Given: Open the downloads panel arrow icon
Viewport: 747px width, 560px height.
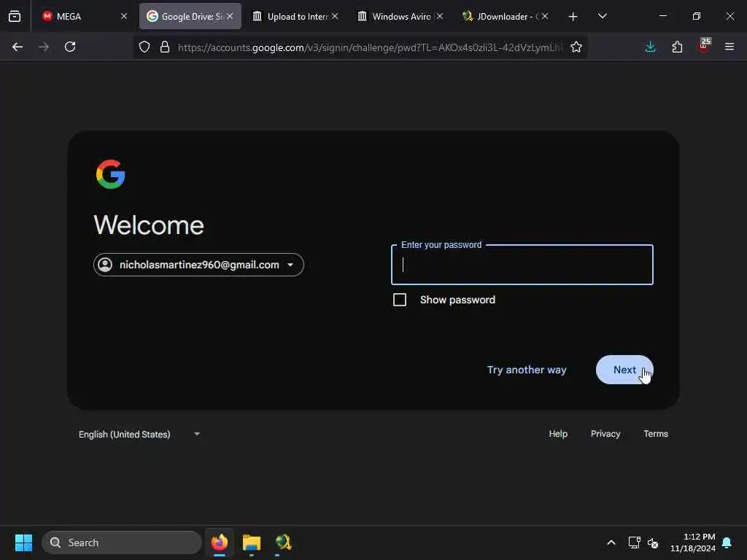Looking at the screenshot, I should (x=650, y=47).
